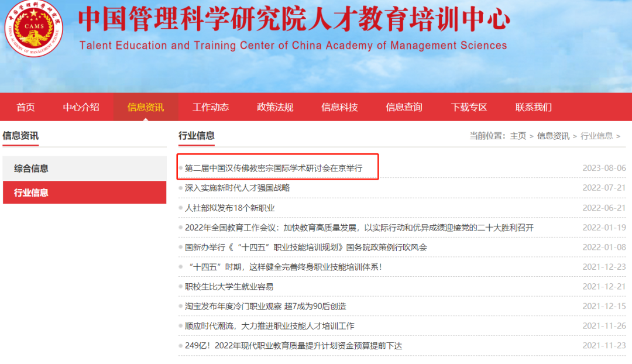The height and width of the screenshot is (364, 632).
Task: Open 信息科技 from the navigation bar
Action: tap(339, 107)
